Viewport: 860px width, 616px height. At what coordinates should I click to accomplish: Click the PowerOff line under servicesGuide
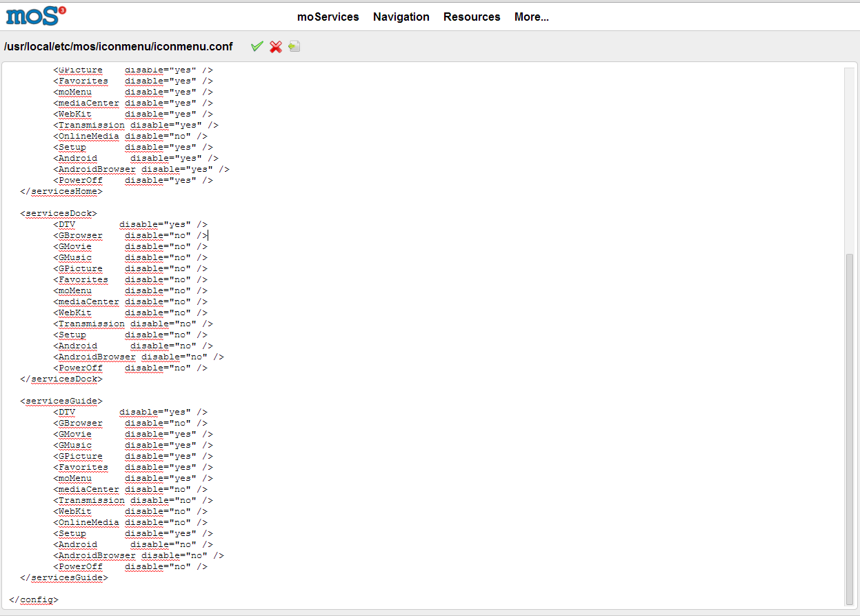tap(130, 567)
